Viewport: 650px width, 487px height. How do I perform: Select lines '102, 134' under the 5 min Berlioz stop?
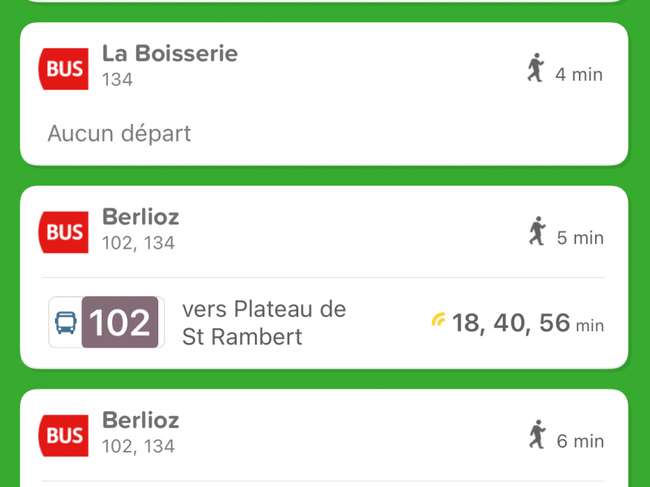[x=138, y=243]
